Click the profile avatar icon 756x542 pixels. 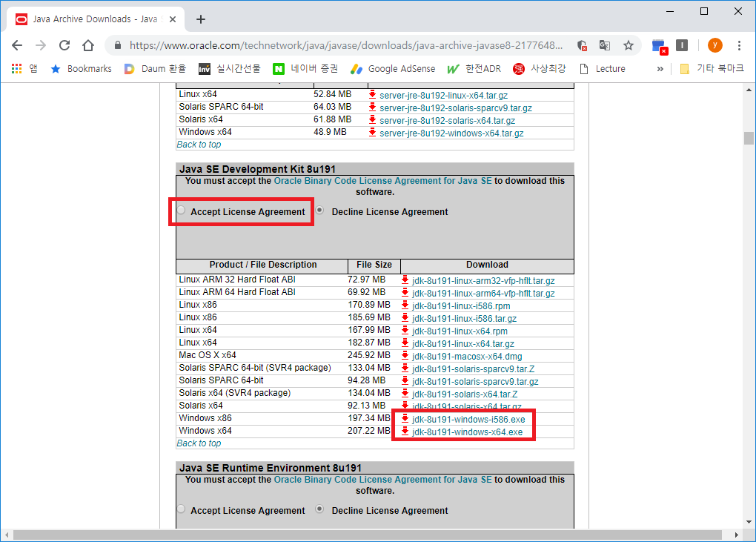714,45
